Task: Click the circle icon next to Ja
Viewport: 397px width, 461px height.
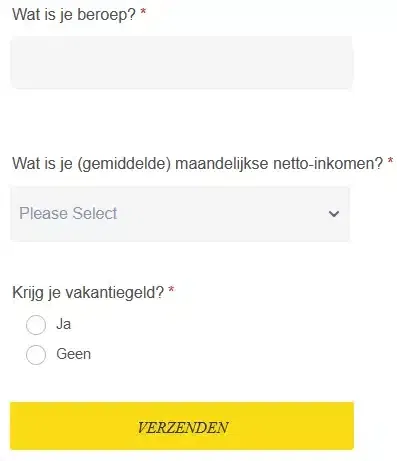Action: point(36,325)
